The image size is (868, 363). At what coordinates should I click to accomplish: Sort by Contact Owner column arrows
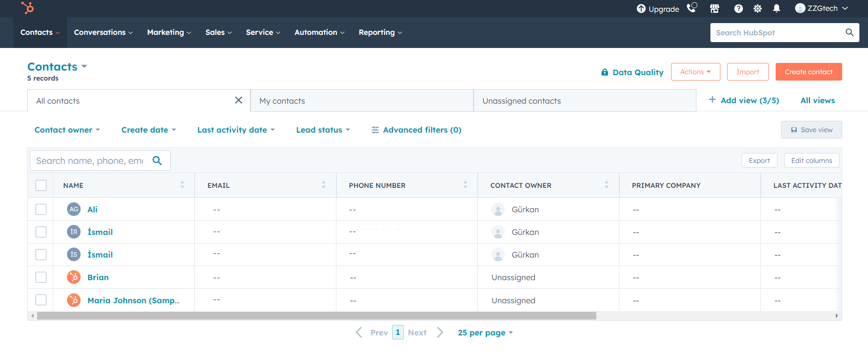coord(606,185)
